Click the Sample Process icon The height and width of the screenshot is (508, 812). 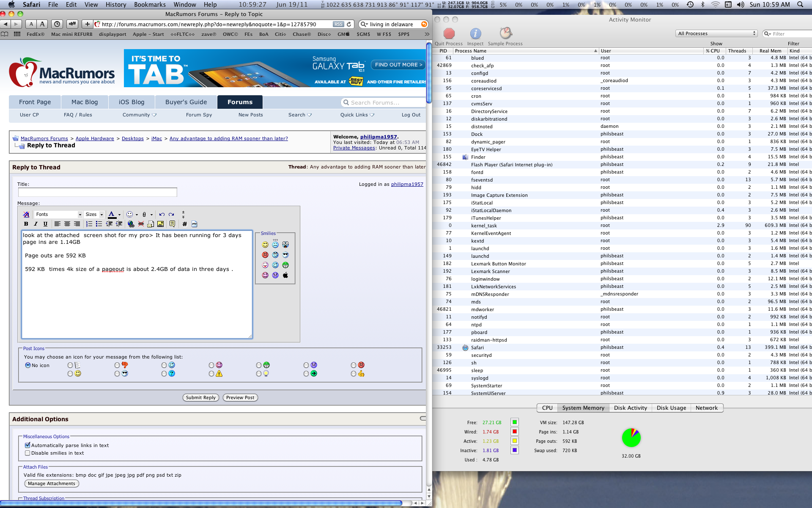(x=505, y=33)
